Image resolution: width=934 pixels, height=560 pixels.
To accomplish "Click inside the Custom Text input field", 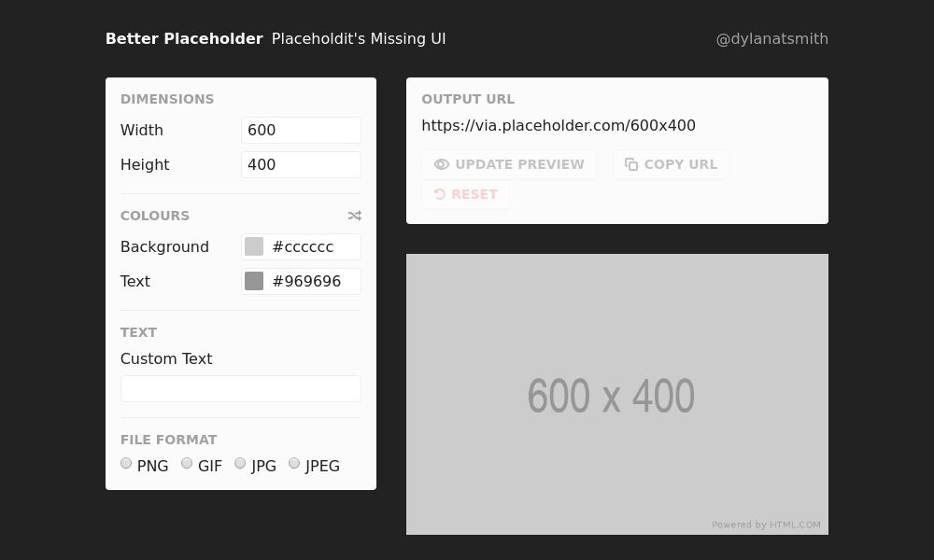I will tap(240, 388).
